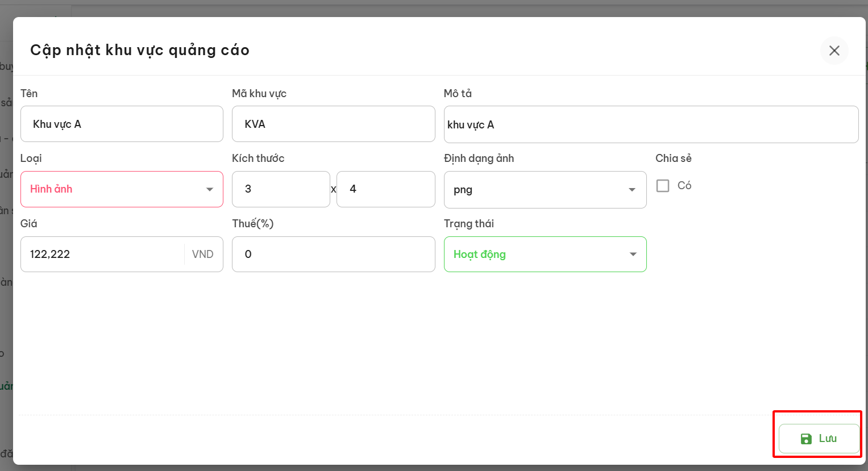
Task: Click the Thuế(%) input field
Action: tap(333, 254)
